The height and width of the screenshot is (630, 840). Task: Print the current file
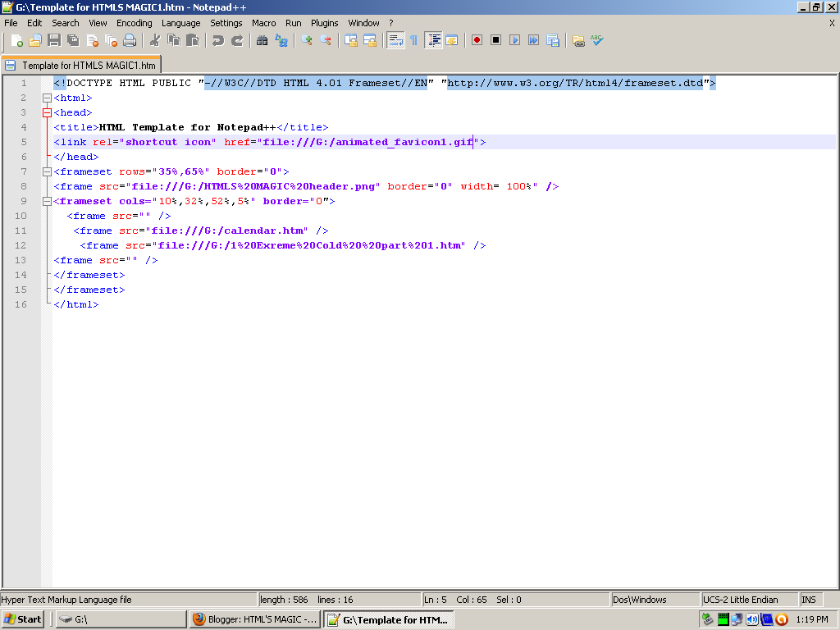(x=130, y=39)
